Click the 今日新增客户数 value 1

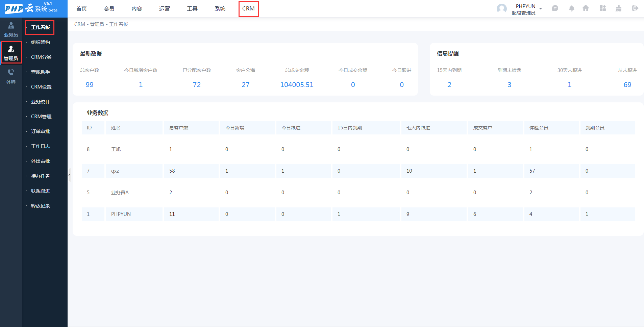pyautogui.click(x=141, y=85)
